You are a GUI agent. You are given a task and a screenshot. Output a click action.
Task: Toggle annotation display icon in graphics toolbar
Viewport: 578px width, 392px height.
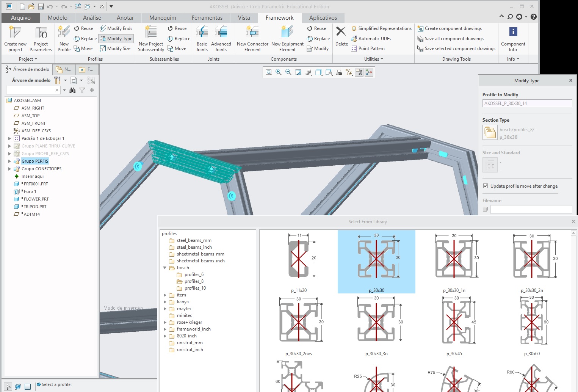coord(359,72)
